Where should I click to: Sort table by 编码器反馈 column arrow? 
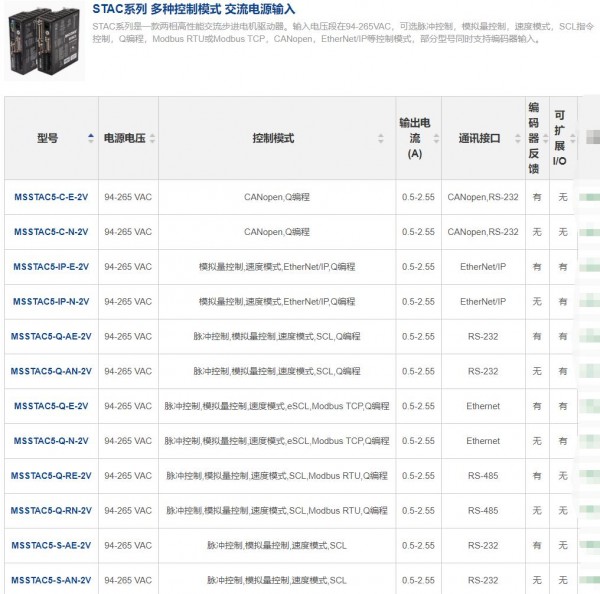point(545,138)
